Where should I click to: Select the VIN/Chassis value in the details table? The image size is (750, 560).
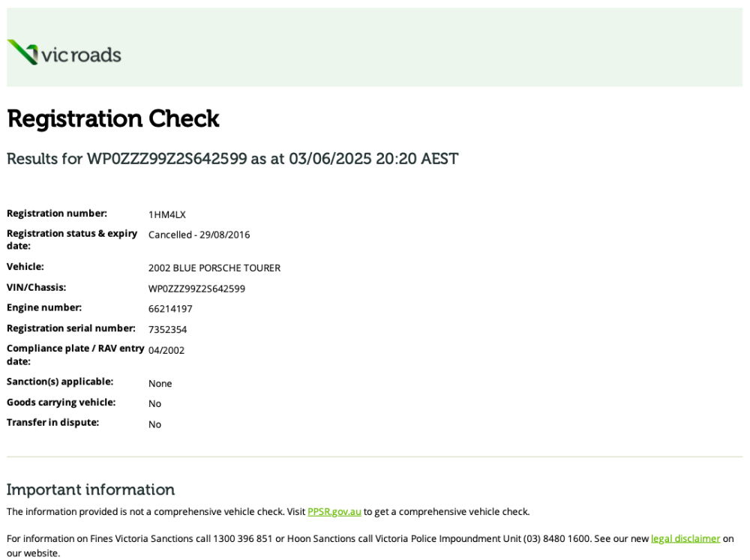[x=196, y=289]
